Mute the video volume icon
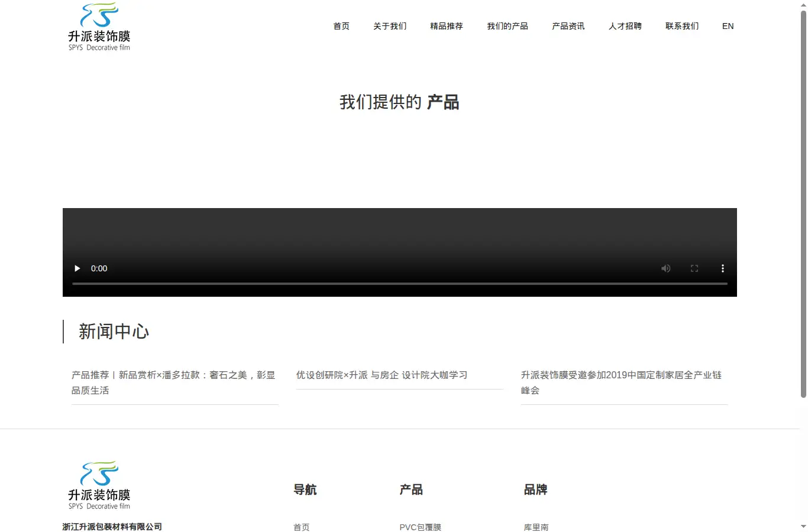 pyautogui.click(x=666, y=268)
